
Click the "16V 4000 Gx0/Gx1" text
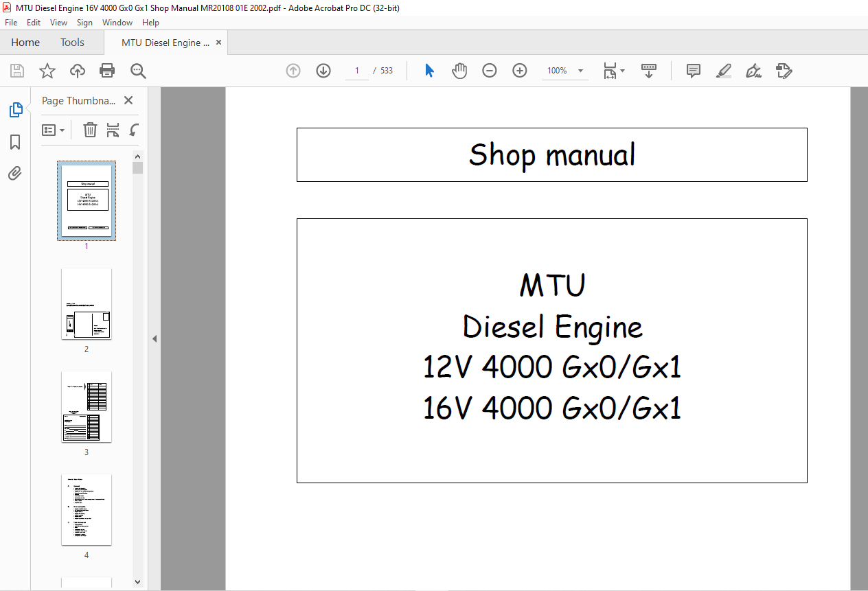[552, 408]
